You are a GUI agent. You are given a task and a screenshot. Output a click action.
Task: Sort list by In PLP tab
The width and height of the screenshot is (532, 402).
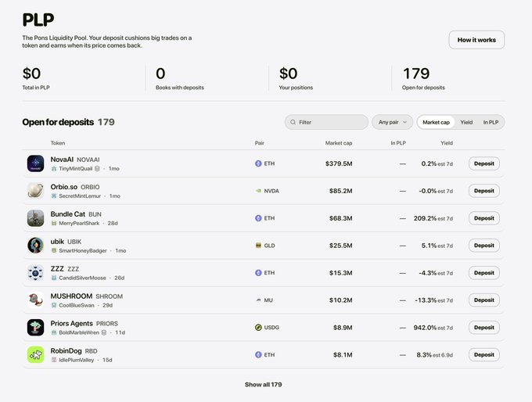pyautogui.click(x=491, y=122)
